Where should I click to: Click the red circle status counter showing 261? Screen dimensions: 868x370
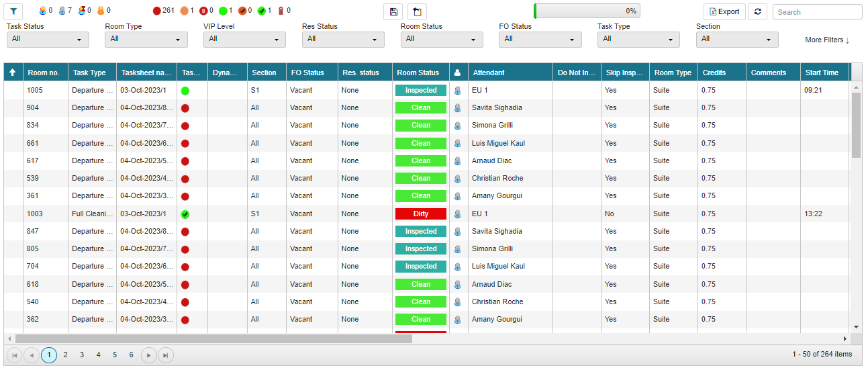(x=157, y=11)
